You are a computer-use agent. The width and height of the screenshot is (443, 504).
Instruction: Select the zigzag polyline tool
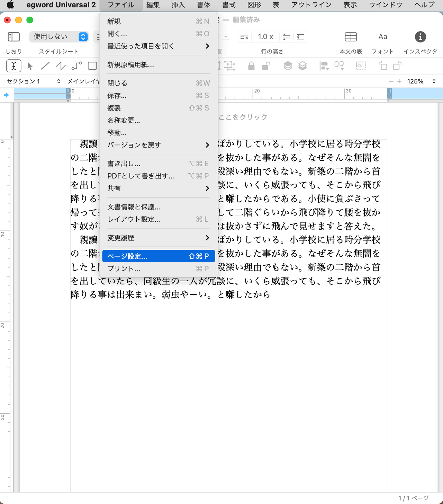click(x=61, y=66)
